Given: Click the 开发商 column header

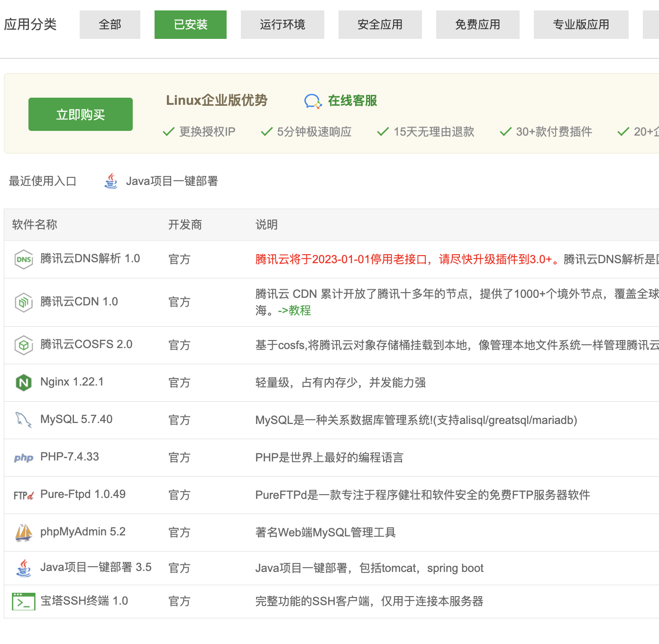Looking at the screenshot, I should [185, 225].
